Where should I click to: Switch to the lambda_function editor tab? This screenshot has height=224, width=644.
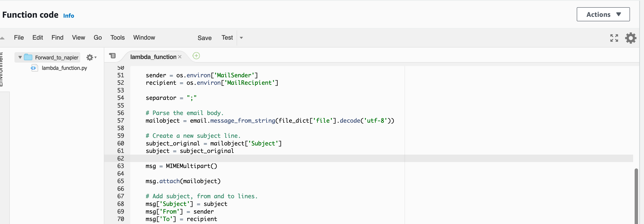[x=153, y=57]
